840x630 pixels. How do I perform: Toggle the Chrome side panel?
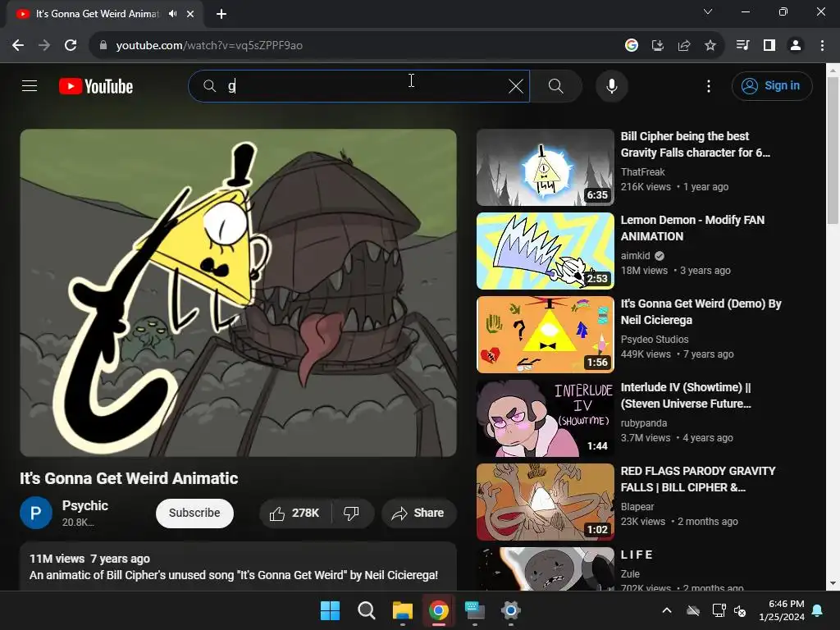point(769,45)
